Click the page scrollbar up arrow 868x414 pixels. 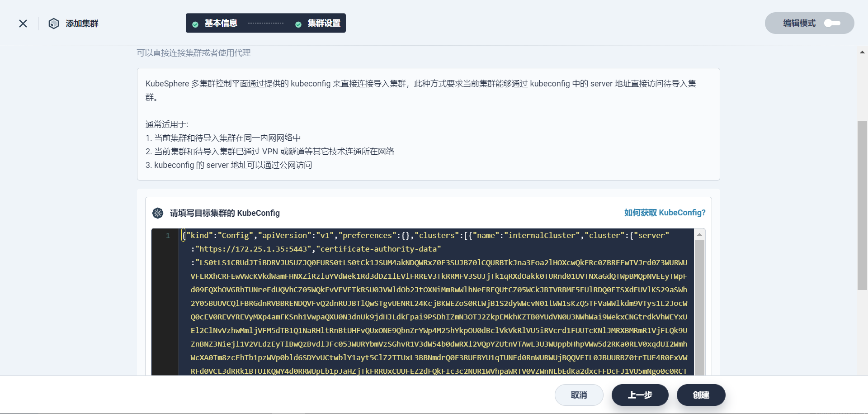coord(863,52)
